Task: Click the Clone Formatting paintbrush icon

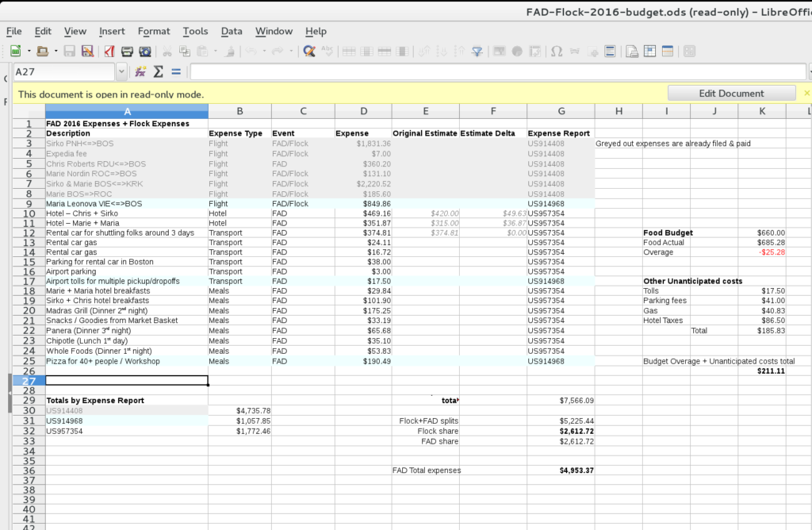Action: (x=230, y=52)
